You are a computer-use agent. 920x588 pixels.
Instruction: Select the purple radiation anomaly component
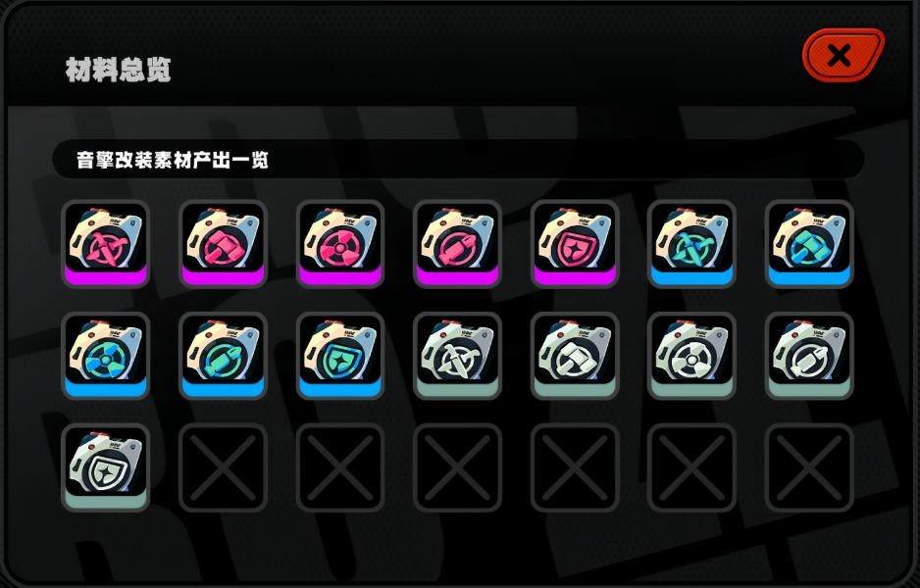(340, 243)
